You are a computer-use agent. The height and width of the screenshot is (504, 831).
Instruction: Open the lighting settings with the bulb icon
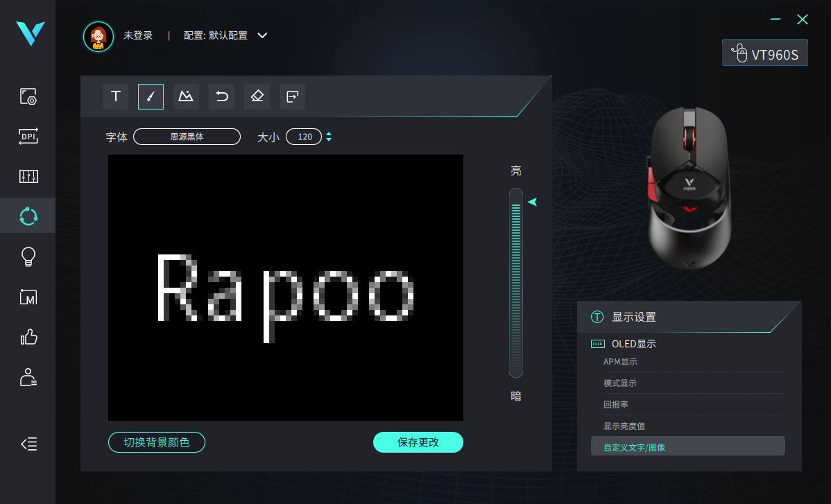click(28, 257)
